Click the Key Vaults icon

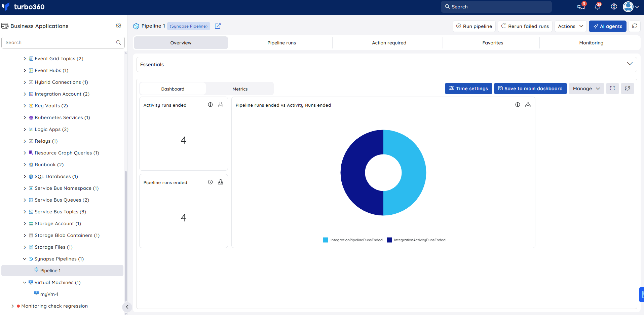point(31,106)
